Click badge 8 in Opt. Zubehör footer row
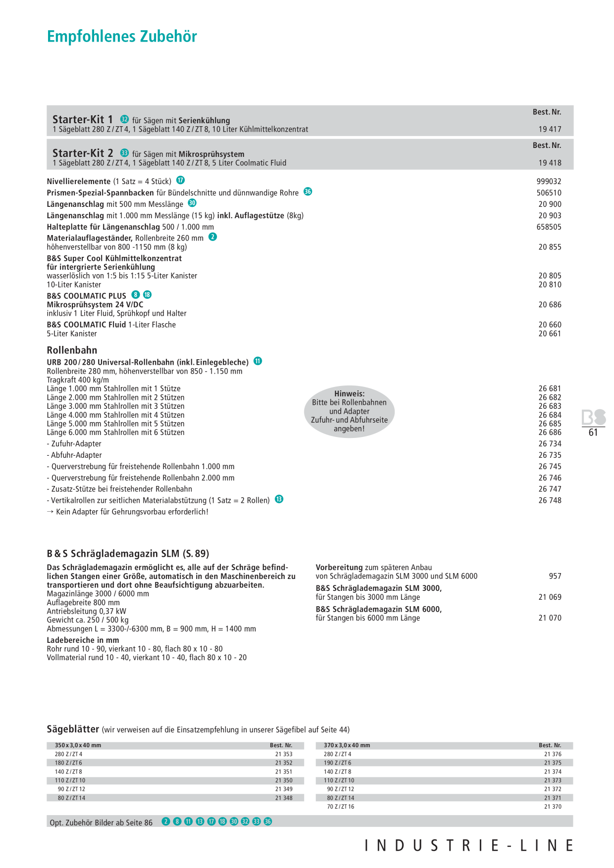The height and width of the screenshot is (868, 614). [x=177, y=821]
